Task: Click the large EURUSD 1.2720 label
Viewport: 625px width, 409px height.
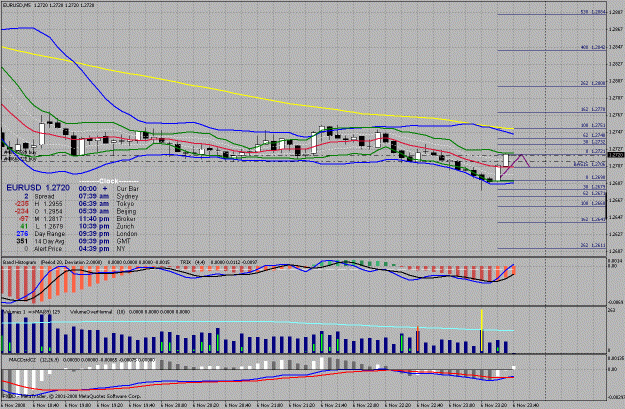Action: (38, 188)
